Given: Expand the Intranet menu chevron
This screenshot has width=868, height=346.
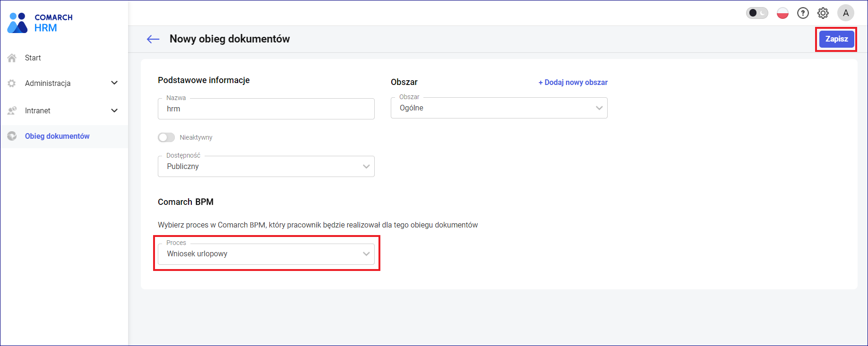Looking at the screenshot, I should click(114, 110).
